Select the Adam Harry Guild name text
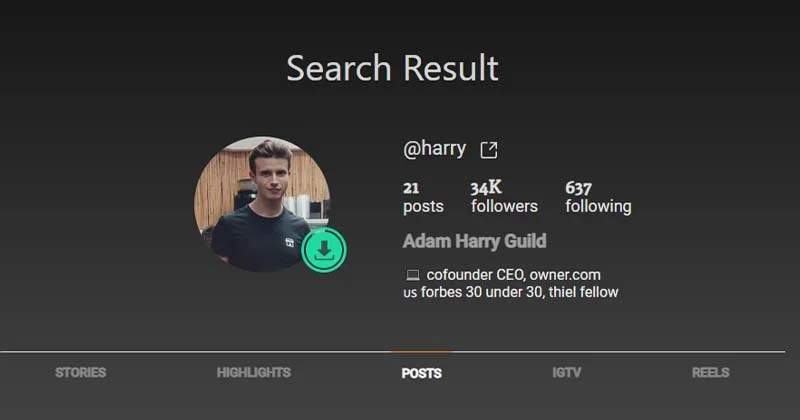Viewport: 800px width, 420px height. [474, 241]
